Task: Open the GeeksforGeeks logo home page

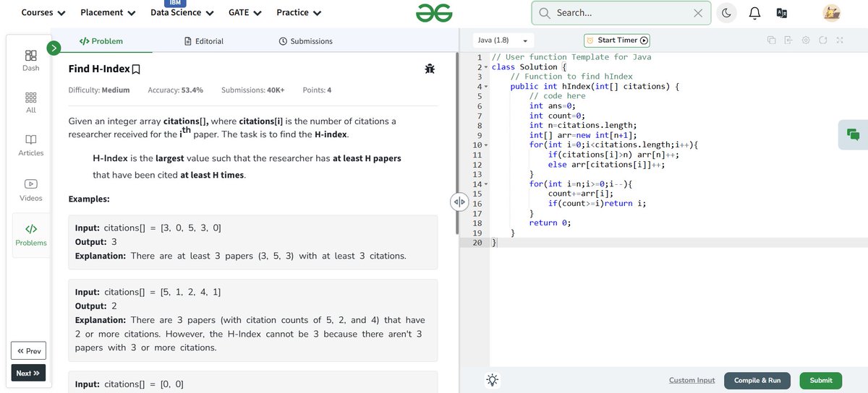Action: tap(434, 12)
